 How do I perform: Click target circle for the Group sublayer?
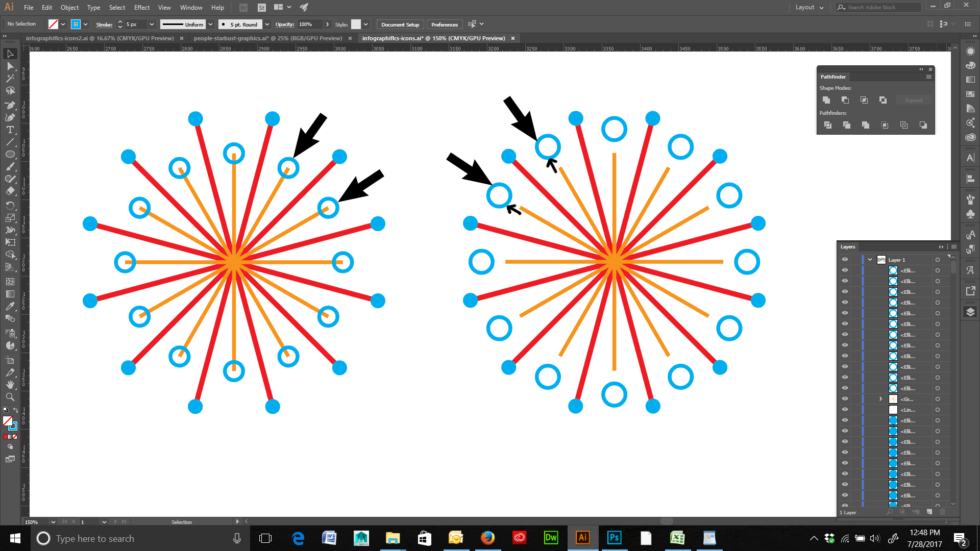coord(938,399)
